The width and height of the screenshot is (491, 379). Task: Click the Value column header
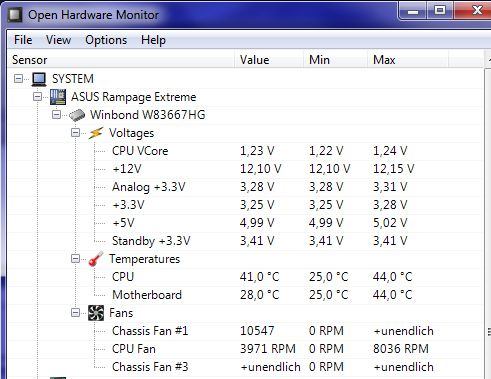pos(269,60)
